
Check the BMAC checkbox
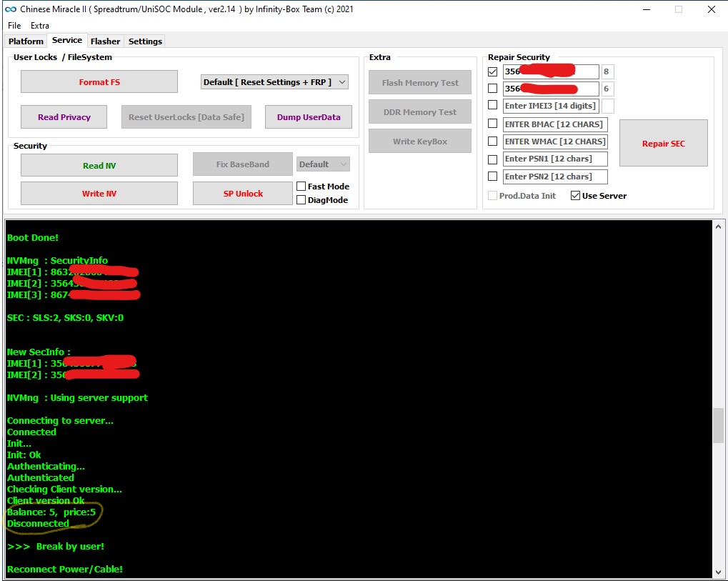pos(493,124)
